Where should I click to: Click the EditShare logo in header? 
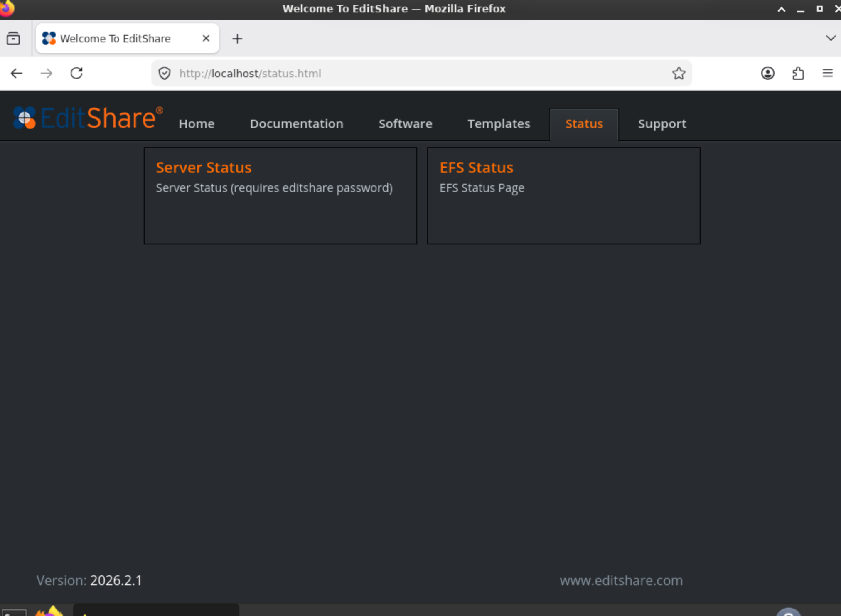(x=88, y=118)
